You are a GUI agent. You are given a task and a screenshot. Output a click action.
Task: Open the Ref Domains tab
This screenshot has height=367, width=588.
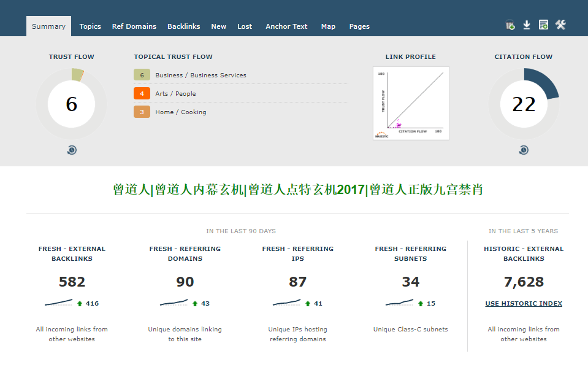point(134,26)
